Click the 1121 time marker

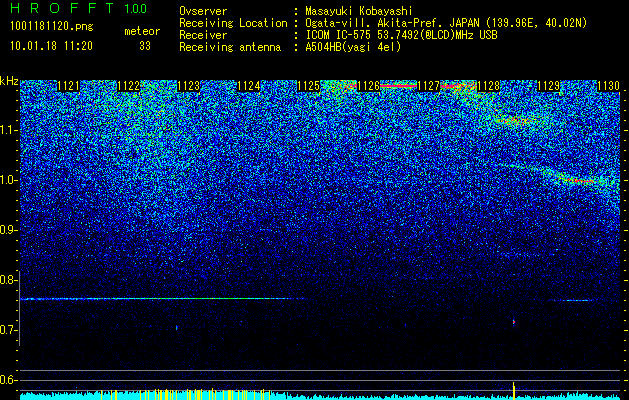coord(68,86)
